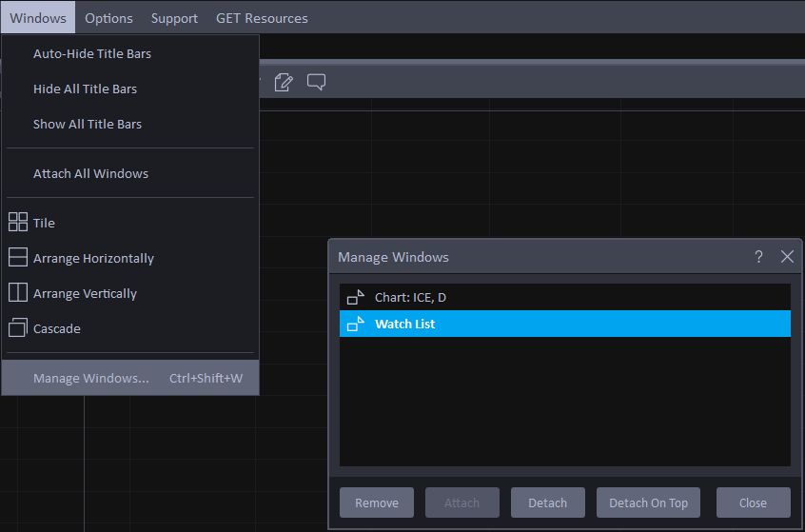Open the Manage Windows help question mark
Viewport: 805px width, 532px height.
[758, 257]
